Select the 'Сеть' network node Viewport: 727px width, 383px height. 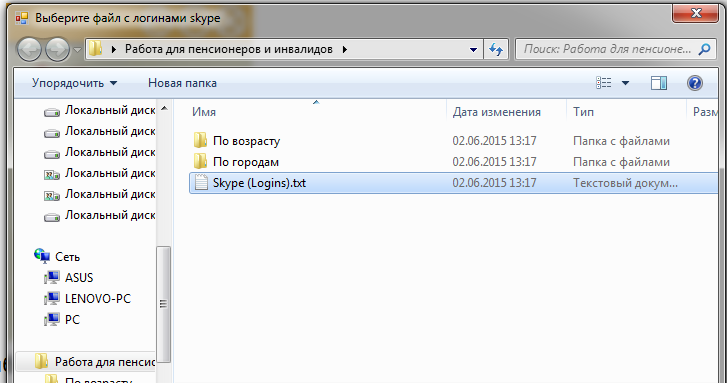tap(67, 256)
